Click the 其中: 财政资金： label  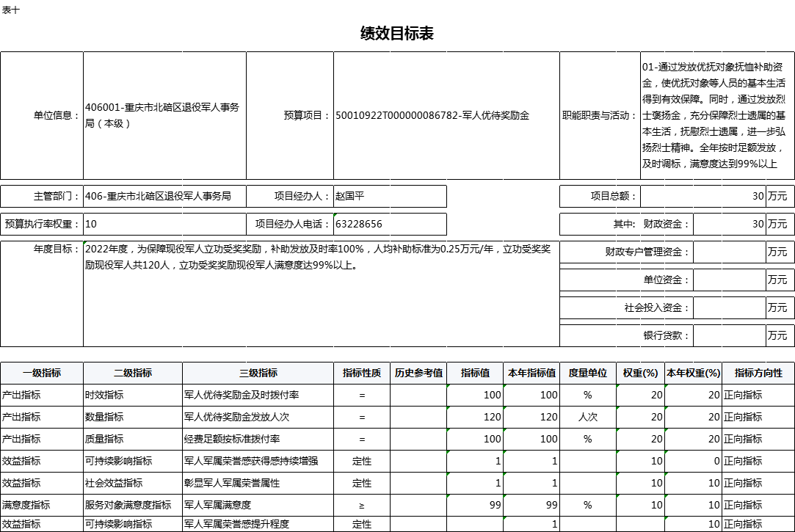pyautogui.click(x=627, y=224)
